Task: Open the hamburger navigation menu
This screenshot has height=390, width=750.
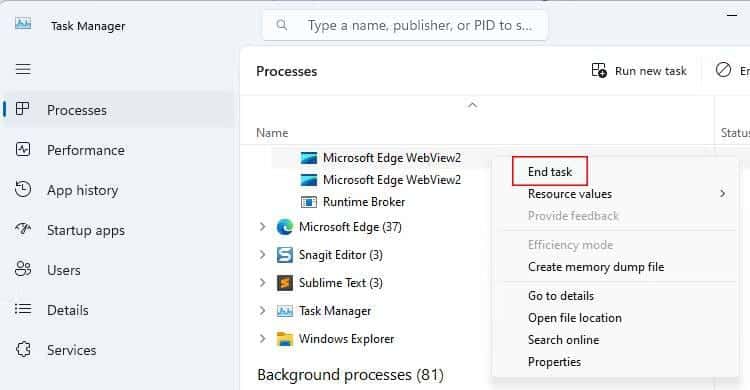Action: (x=23, y=69)
